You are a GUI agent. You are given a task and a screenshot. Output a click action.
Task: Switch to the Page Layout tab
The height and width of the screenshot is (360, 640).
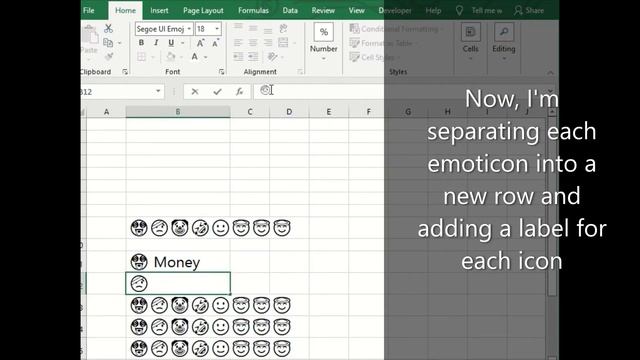point(203,11)
